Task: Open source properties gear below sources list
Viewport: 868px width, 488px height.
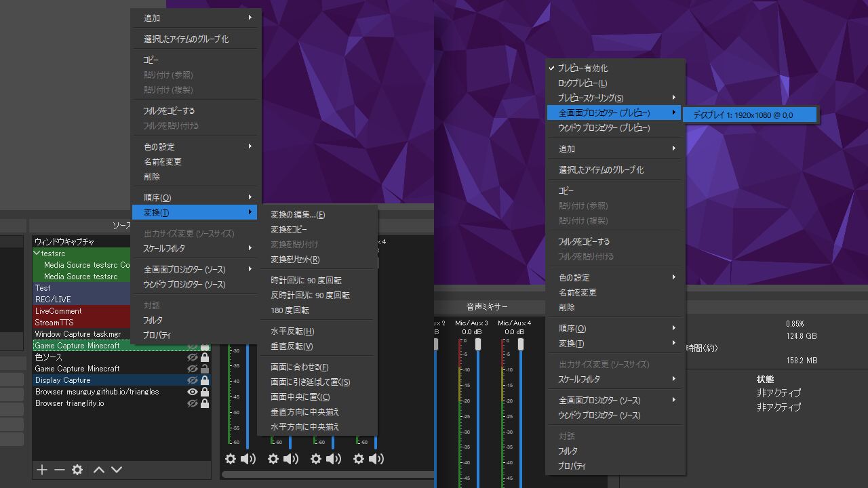Action: pos(77,470)
